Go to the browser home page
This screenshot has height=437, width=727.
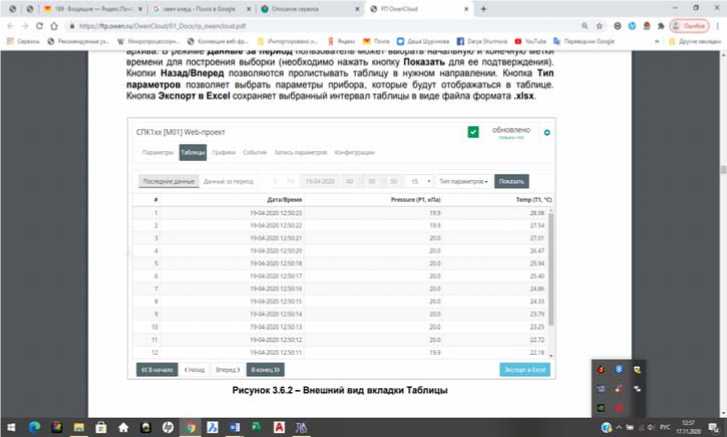click(x=54, y=26)
